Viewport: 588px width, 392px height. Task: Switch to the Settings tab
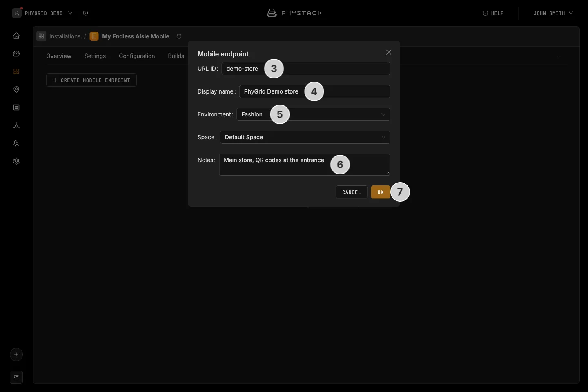[x=95, y=56]
